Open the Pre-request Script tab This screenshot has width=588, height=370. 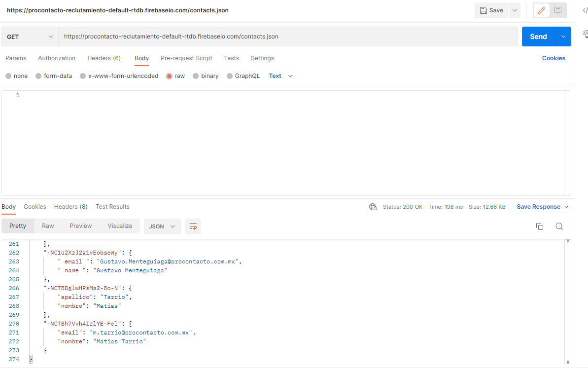pos(186,58)
